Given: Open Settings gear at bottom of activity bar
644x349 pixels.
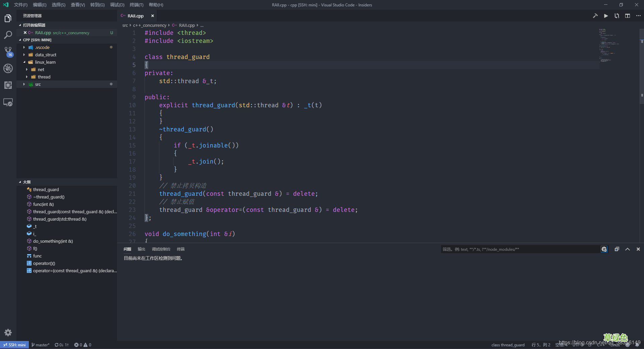Looking at the screenshot, I should [x=8, y=333].
